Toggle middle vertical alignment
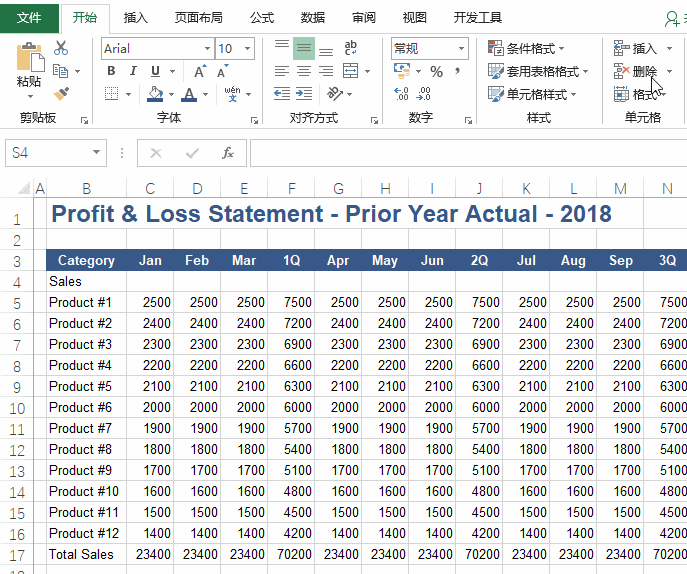The height and width of the screenshot is (574, 687). pyautogui.click(x=304, y=48)
